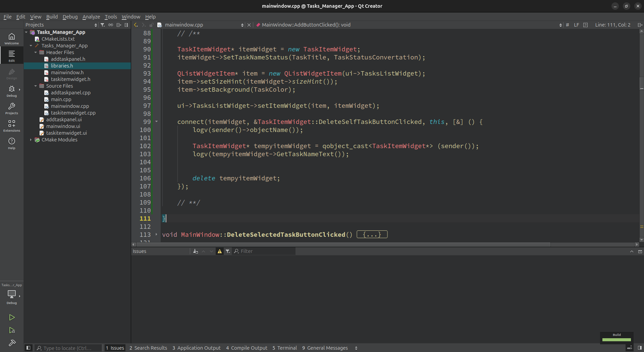Open the Analyze menu

[91, 17]
